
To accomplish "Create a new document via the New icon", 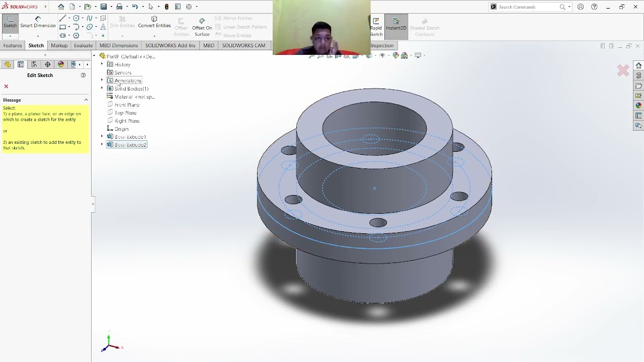I will [72, 7].
